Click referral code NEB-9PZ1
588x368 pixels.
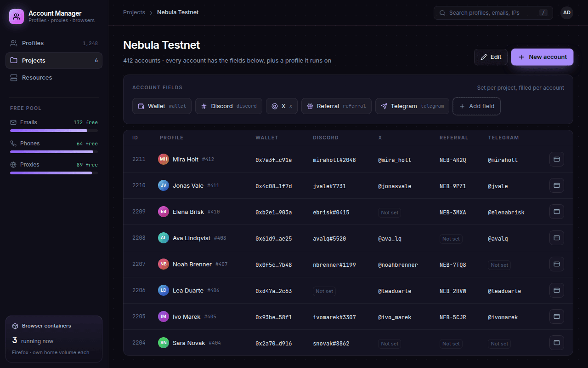pyautogui.click(x=453, y=186)
